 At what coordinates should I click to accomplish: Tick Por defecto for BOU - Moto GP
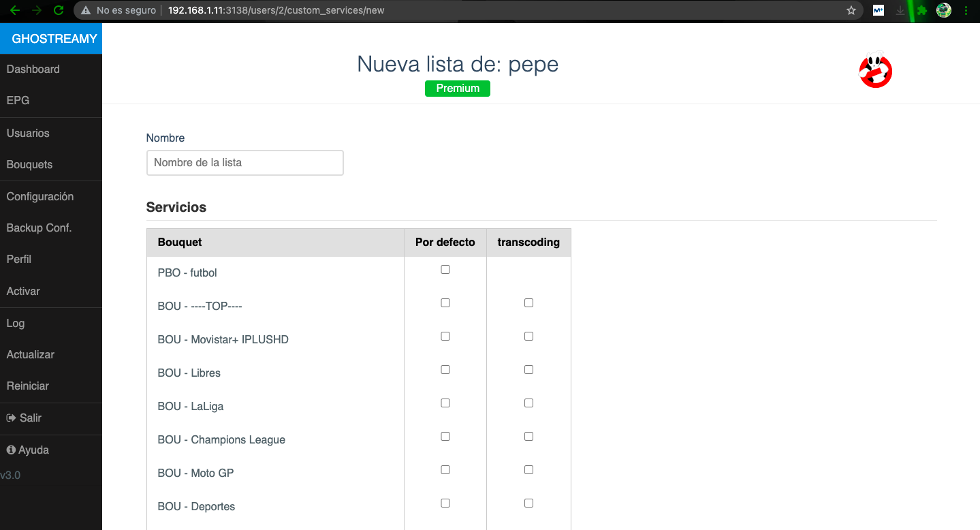point(445,470)
